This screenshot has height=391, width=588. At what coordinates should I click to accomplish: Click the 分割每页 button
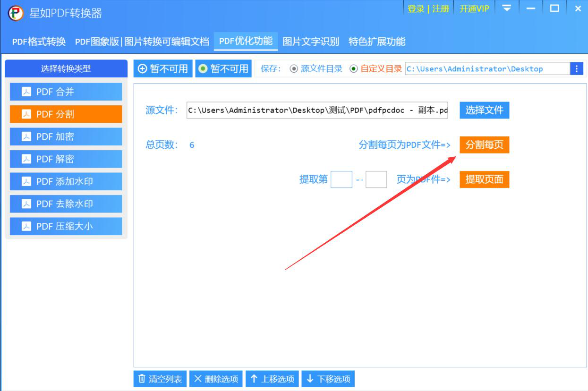[484, 145]
